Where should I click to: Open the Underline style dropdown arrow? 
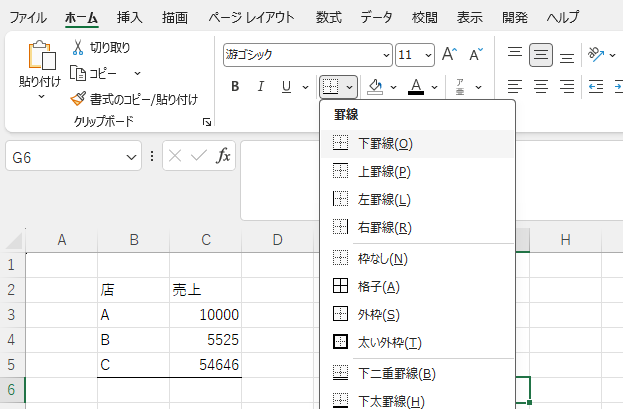coord(305,87)
